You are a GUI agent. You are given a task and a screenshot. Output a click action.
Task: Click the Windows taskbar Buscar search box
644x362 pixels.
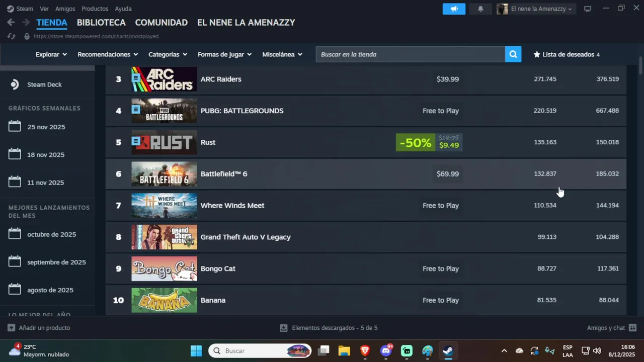point(261,350)
